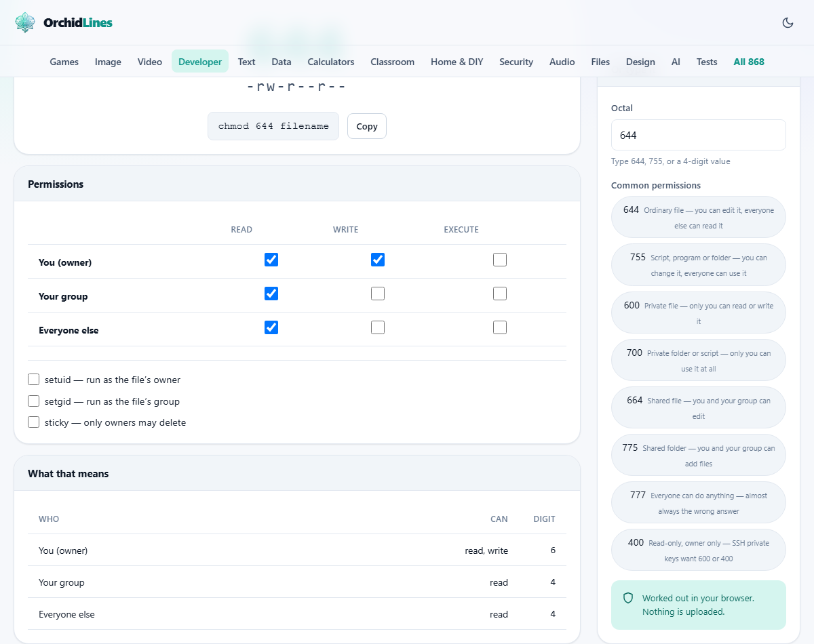Pick the 400 read-only owner preset
The width and height of the screenshot is (814, 644).
(x=699, y=550)
